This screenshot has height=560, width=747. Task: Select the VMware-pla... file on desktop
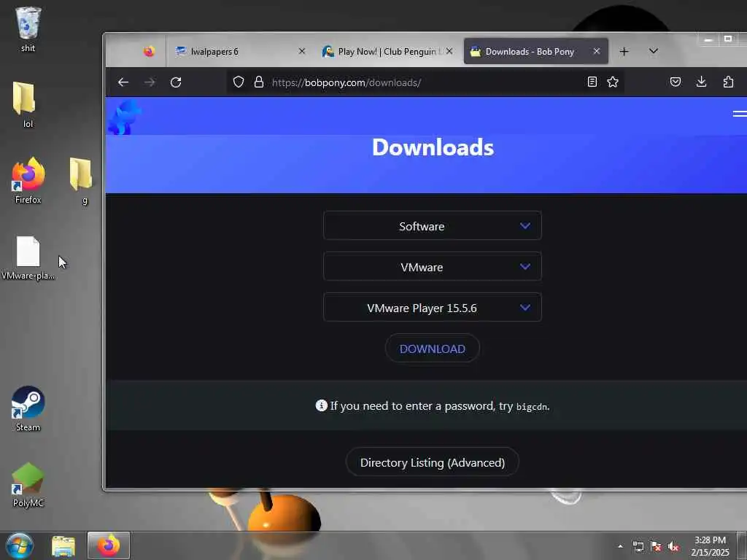[28, 258]
